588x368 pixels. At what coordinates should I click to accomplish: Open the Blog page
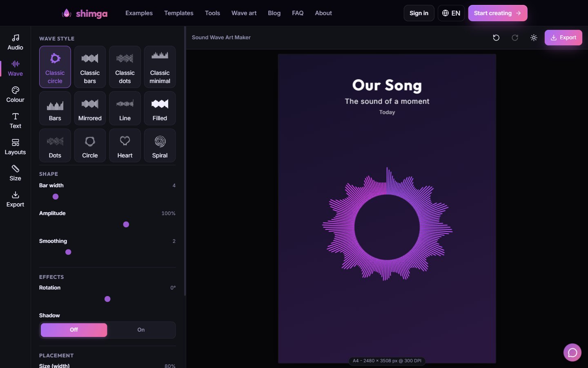(274, 13)
